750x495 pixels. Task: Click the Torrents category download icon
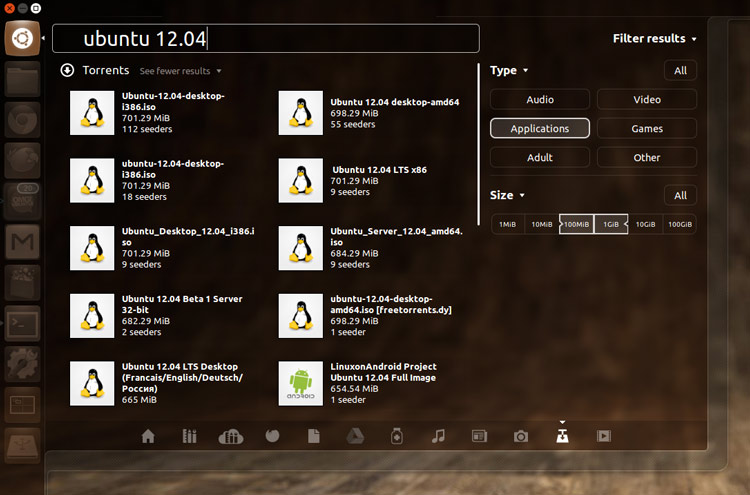tap(67, 70)
